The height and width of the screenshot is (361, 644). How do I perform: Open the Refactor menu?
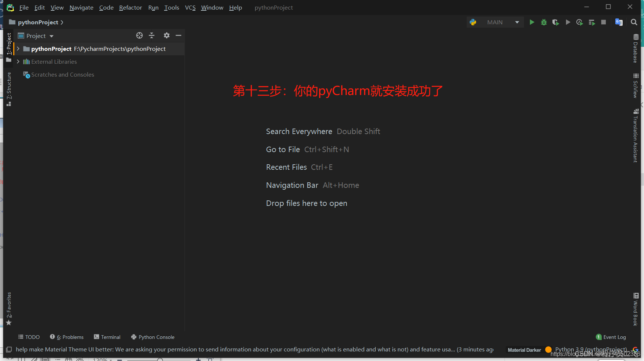click(x=131, y=7)
